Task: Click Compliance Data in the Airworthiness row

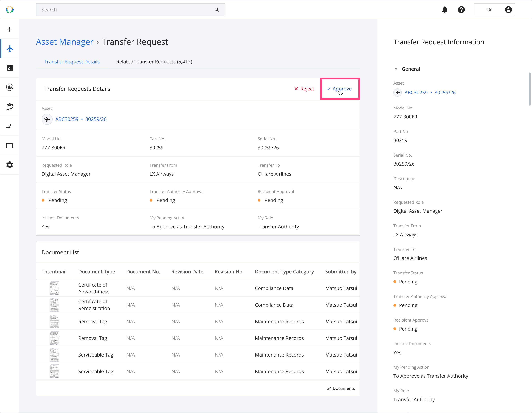Action: point(274,288)
